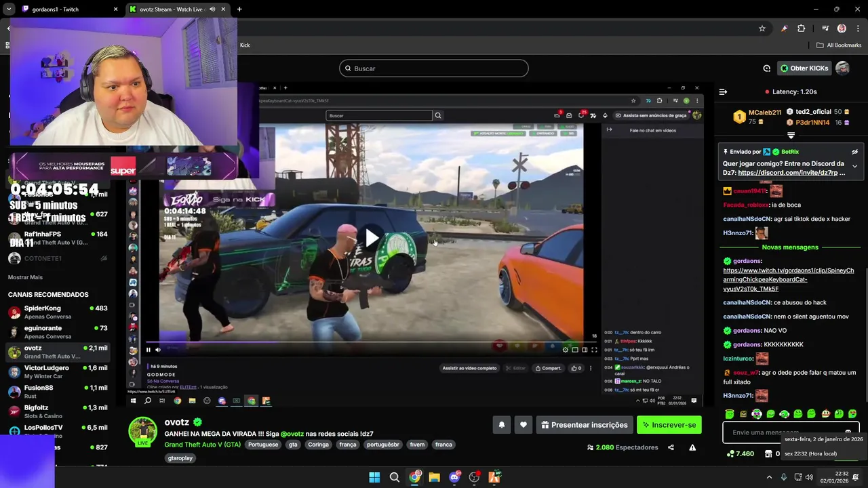The width and height of the screenshot is (868, 488).
Task: Open clip more options three dots
Action: point(591,368)
